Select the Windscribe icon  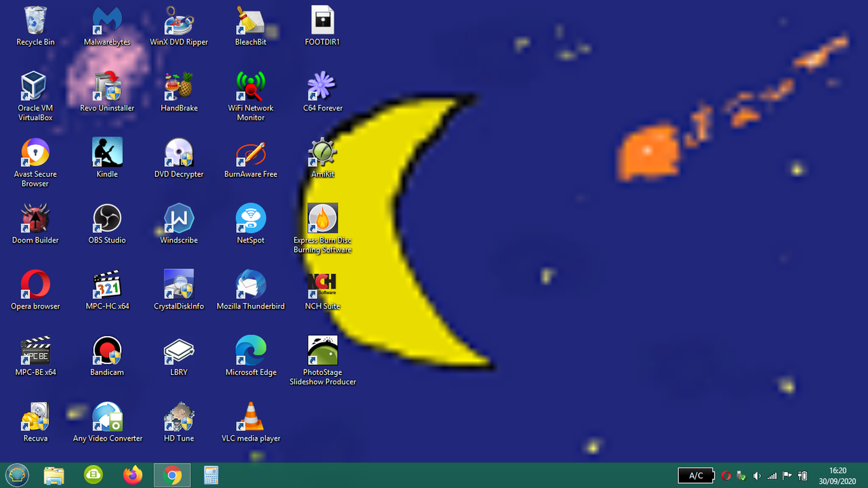pos(179,218)
